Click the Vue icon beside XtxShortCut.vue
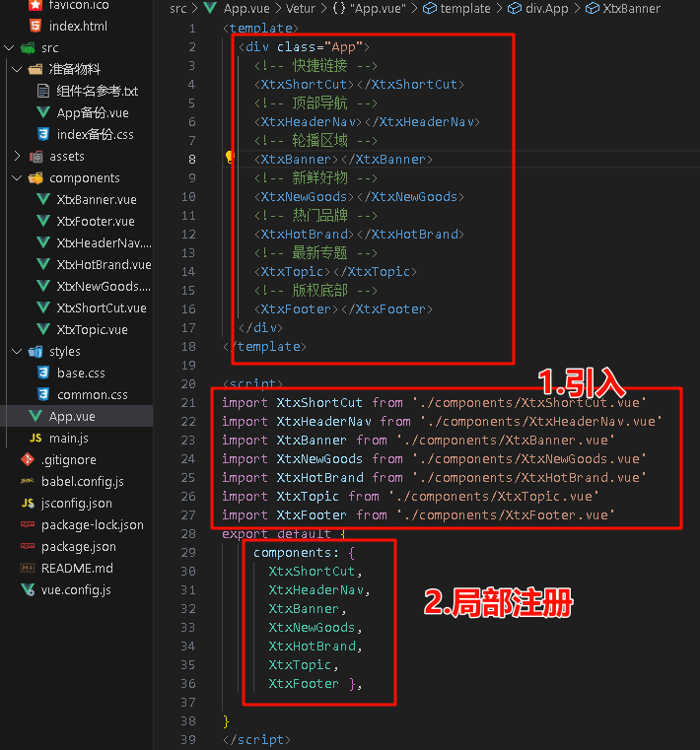The width and height of the screenshot is (700, 750). [x=43, y=307]
